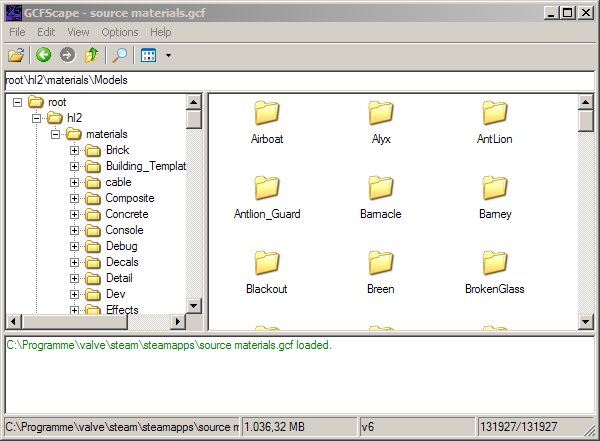Open the view mode dropdown arrow

click(168, 56)
